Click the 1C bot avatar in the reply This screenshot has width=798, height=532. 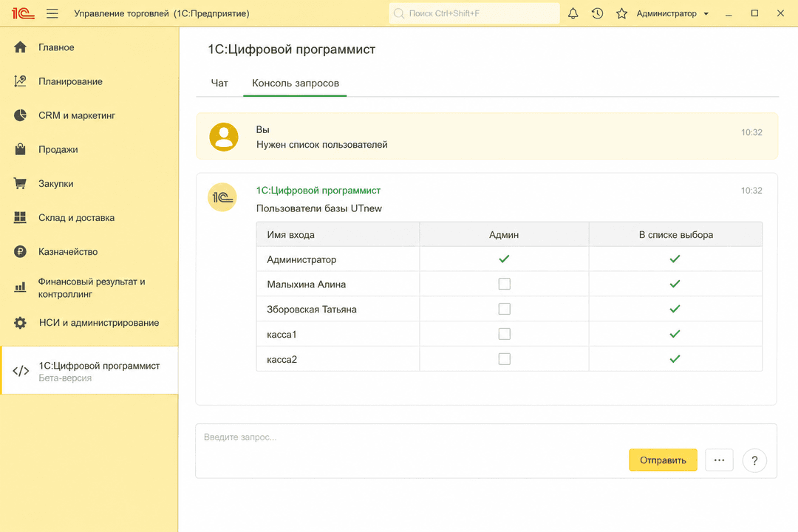[x=222, y=197]
